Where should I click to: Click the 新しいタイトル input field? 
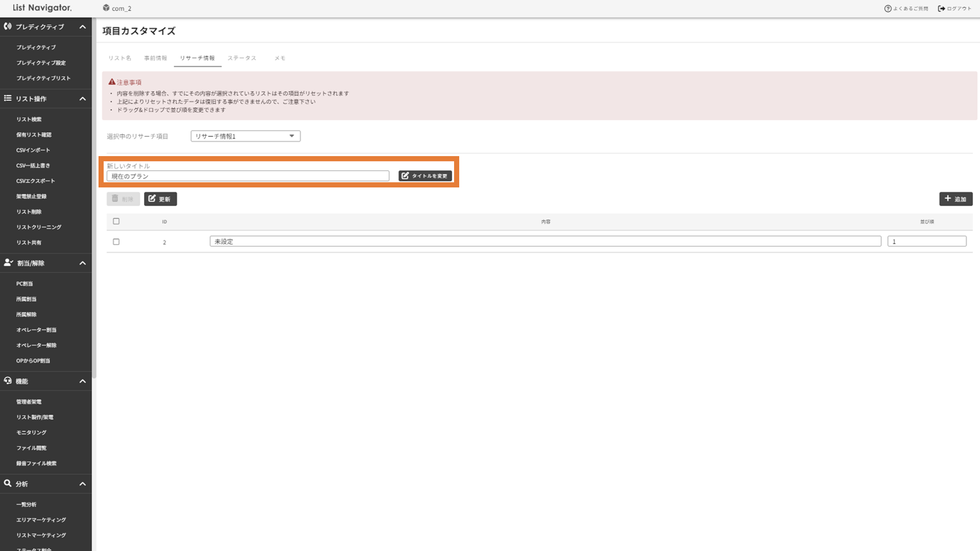(x=248, y=176)
